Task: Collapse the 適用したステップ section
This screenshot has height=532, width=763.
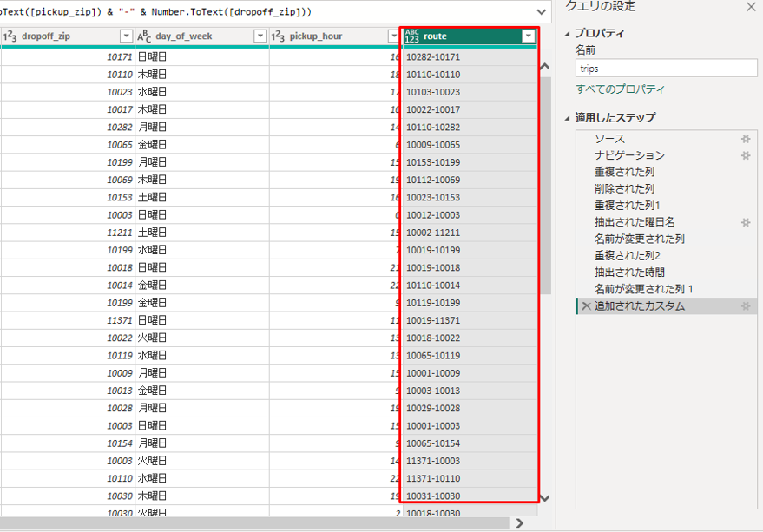Action: pyautogui.click(x=569, y=118)
